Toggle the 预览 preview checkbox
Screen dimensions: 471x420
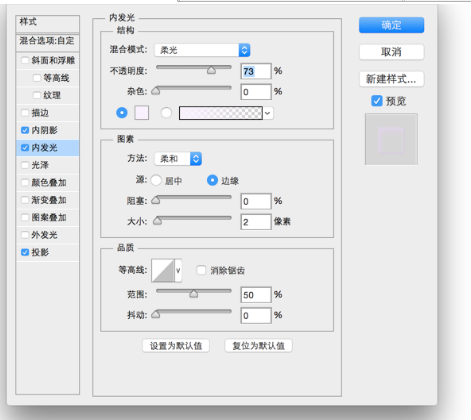377,101
